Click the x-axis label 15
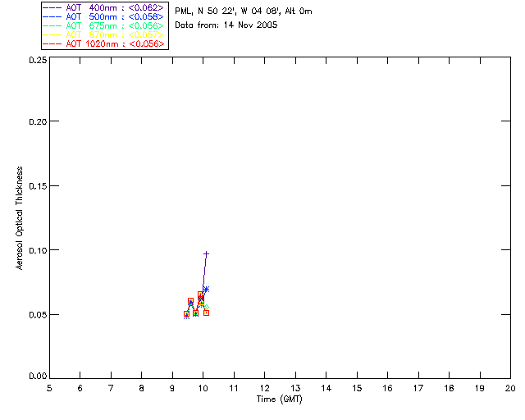Image resolution: width=525 pixels, height=420 pixels. click(357, 389)
